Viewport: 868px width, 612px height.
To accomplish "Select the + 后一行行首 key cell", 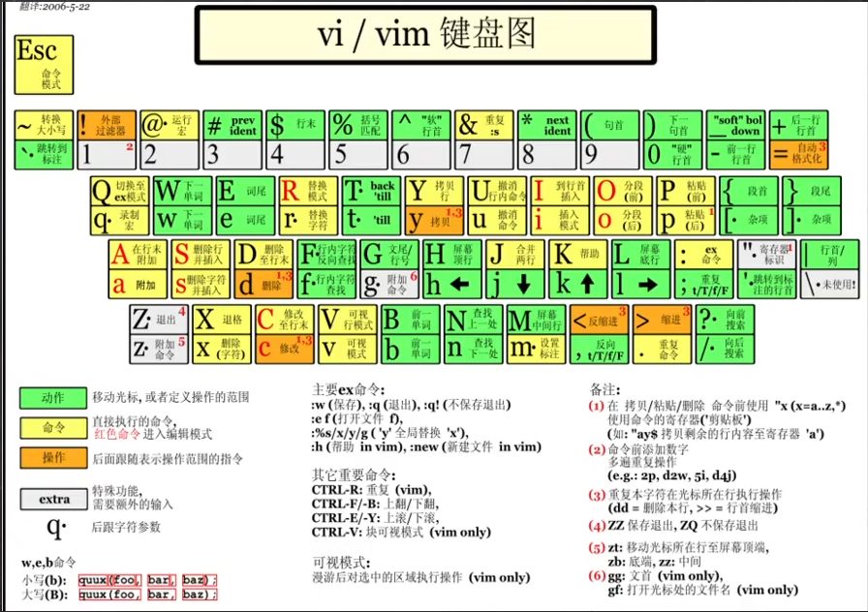I will tap(799, 125).
